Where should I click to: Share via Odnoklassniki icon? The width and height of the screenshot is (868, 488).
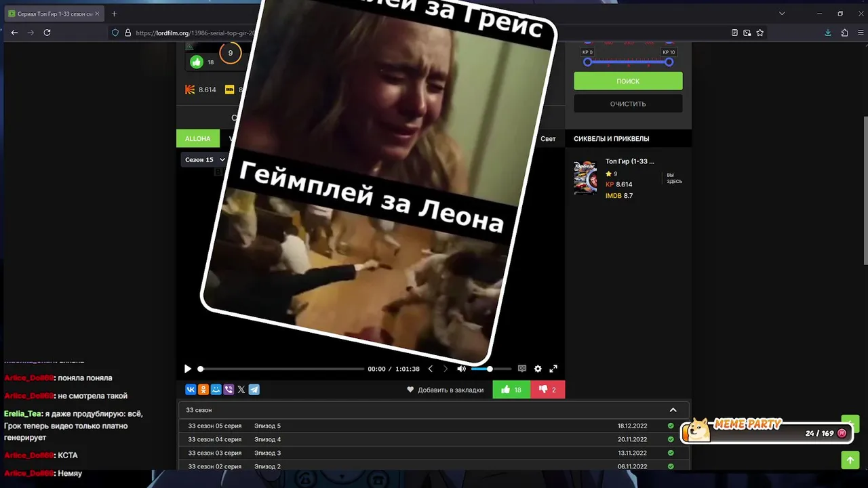coord(203,390)
